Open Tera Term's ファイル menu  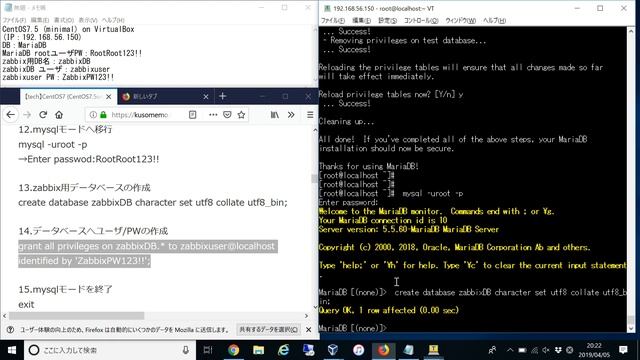tap(333, 20)
